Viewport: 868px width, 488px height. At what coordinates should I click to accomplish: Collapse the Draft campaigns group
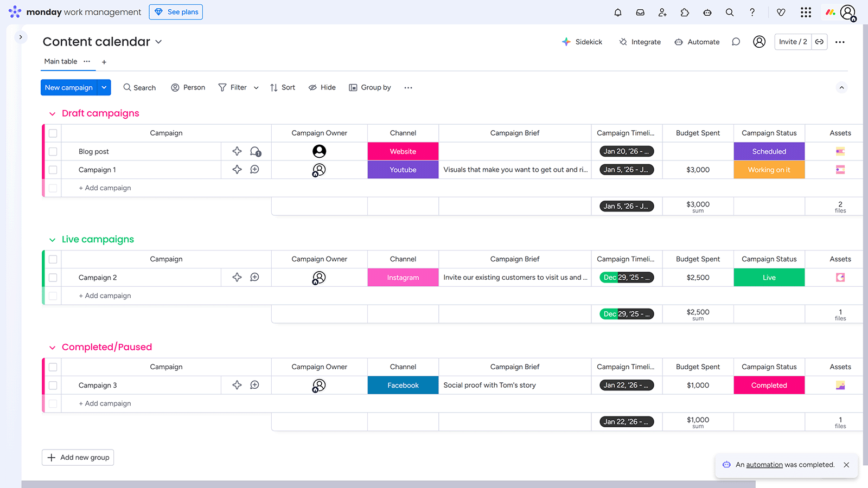[x=52, y=113]
